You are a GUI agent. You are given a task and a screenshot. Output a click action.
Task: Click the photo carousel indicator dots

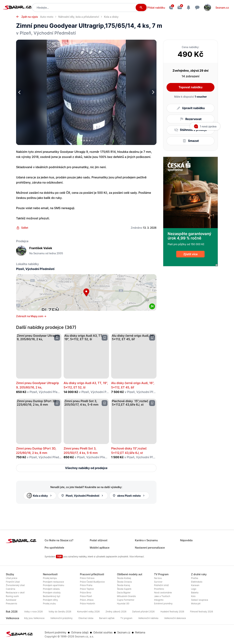click(x=86, y=141)
